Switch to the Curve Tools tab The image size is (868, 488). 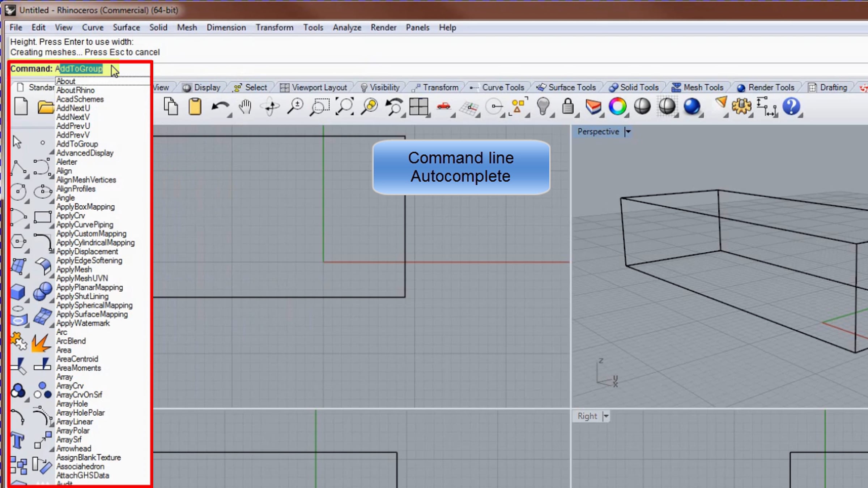[x=497, y=87]
